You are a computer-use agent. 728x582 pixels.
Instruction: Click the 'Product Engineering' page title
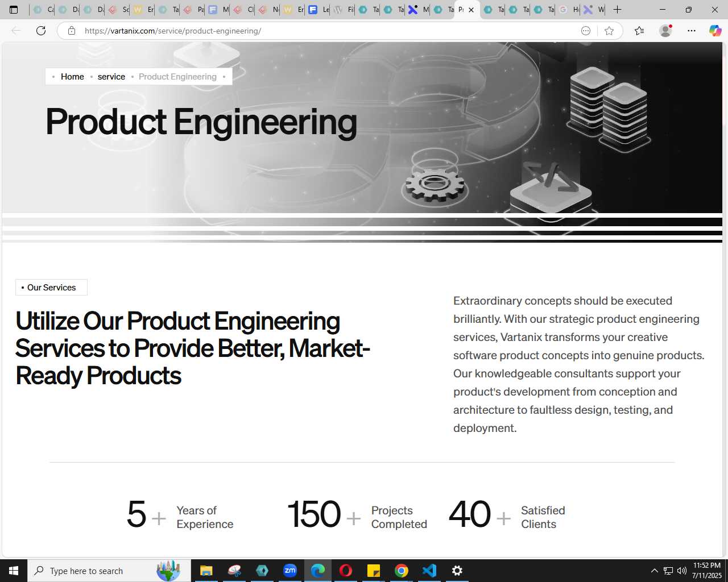(x=201, y=122)
